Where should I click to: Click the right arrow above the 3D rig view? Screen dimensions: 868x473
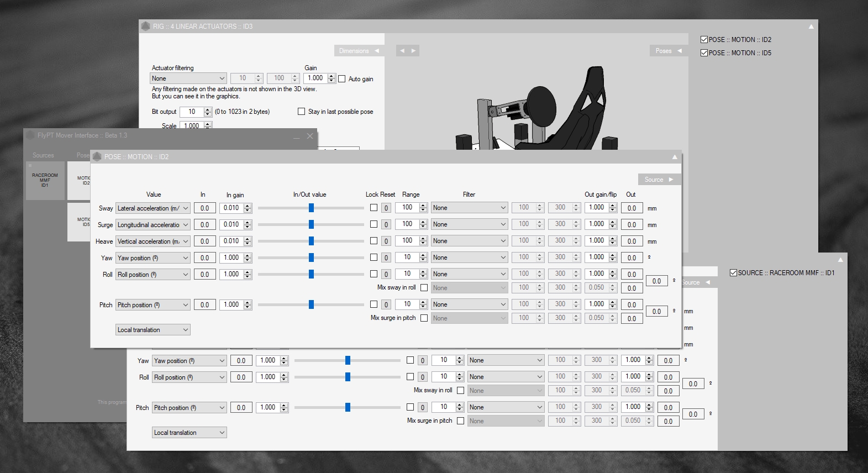point(413,51)
